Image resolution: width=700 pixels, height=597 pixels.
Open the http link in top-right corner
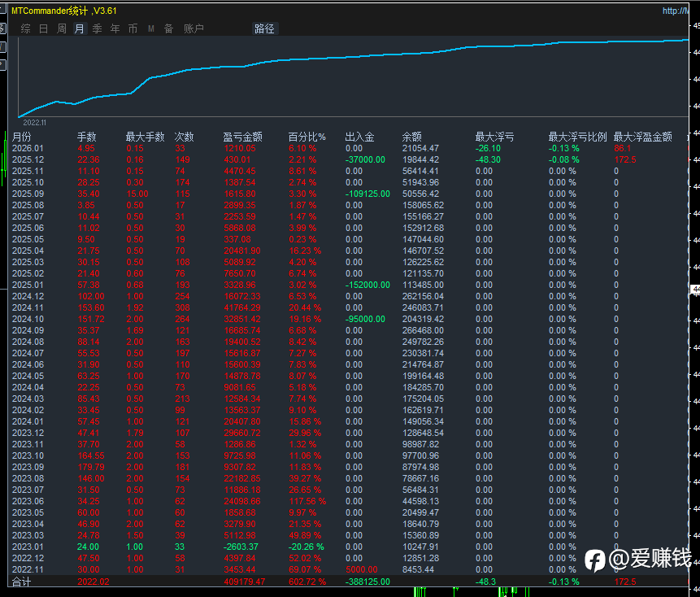(x=675, y=11)
